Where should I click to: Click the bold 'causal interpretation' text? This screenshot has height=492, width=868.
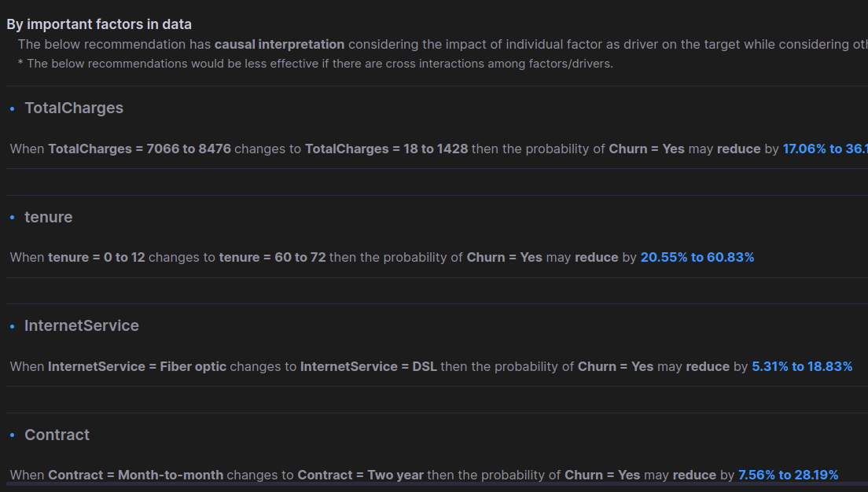(280, 44)
